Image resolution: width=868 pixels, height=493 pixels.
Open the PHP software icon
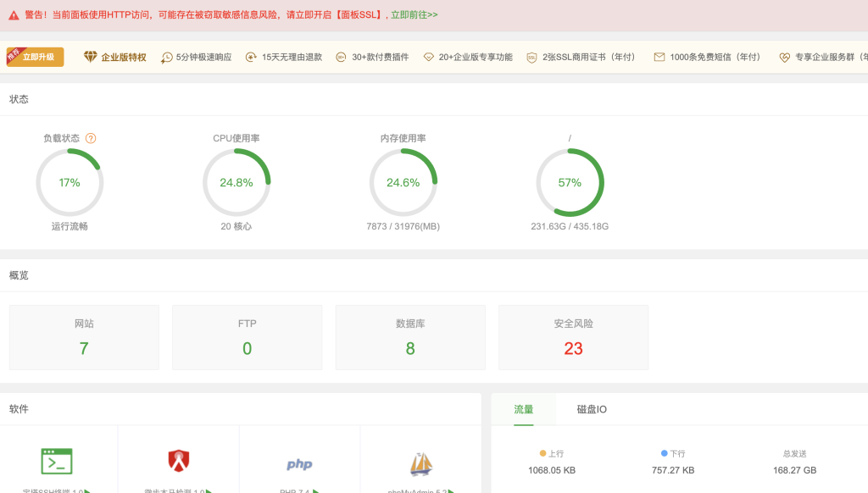[x=299, y=464]
